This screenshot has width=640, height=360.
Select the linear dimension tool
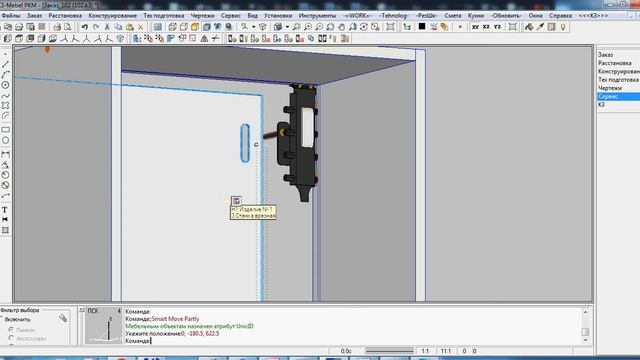pos(5,154)
